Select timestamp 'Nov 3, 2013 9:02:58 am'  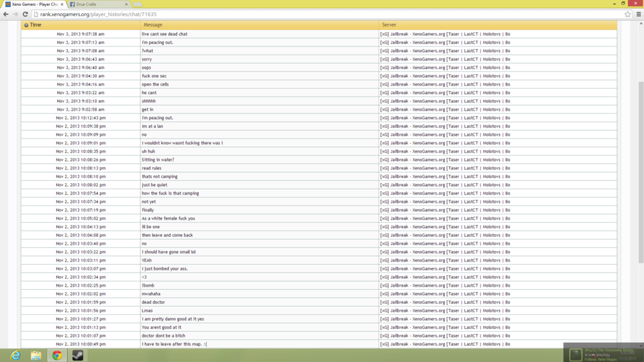(80, 110)
